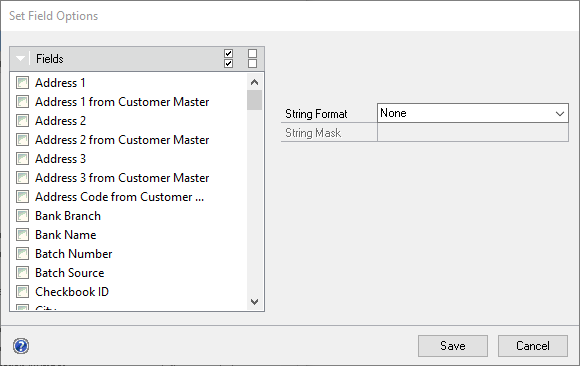Select 'Address 2 from Customer Master' text

click(122, 140)
